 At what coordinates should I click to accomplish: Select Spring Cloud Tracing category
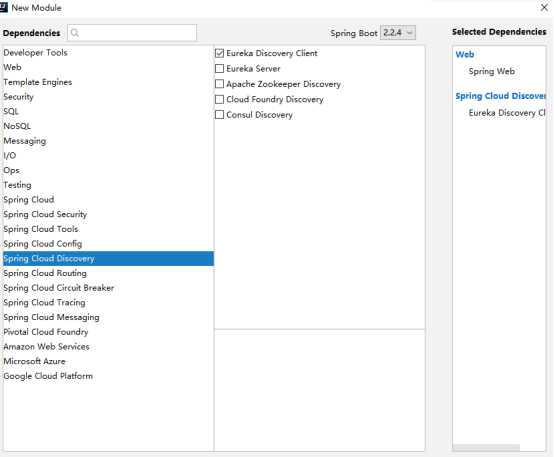(x=108, y=303)
